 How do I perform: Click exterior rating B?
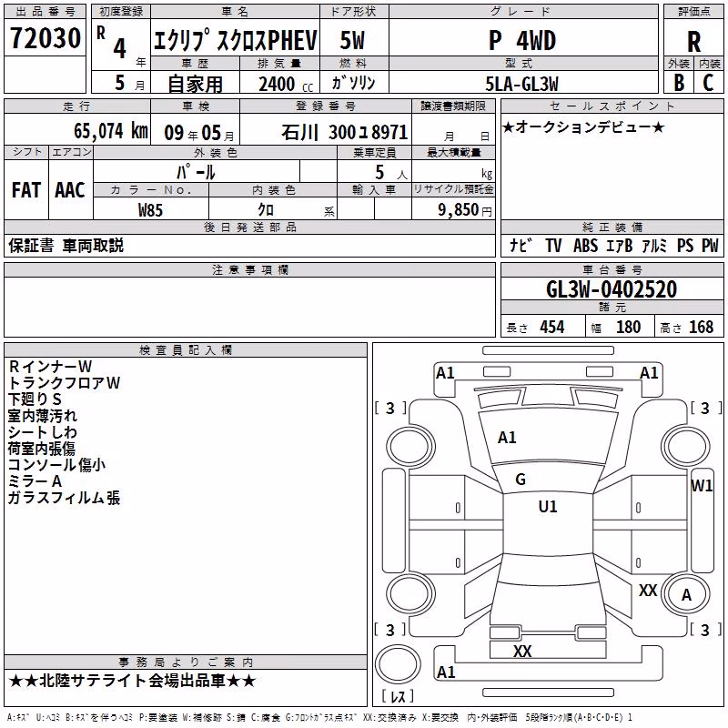pos(679,83)
